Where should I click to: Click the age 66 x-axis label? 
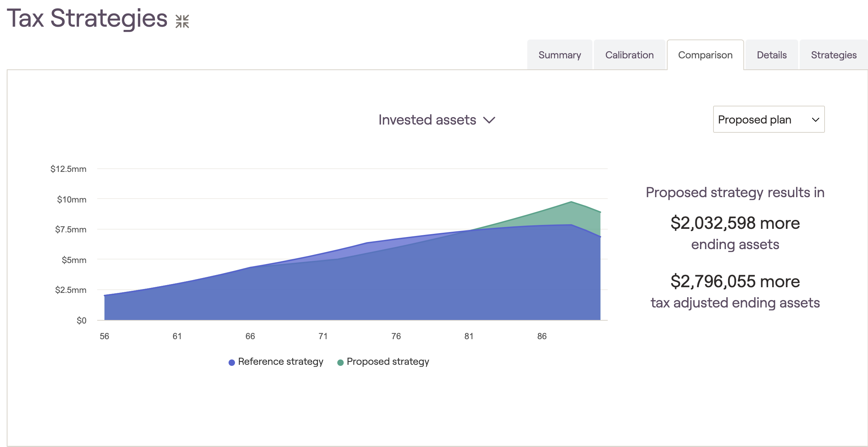[250, 336]
